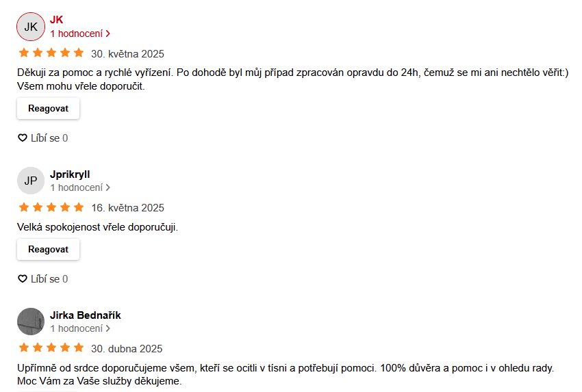
Task: Open the red JK username link
Action: point(56,20)
